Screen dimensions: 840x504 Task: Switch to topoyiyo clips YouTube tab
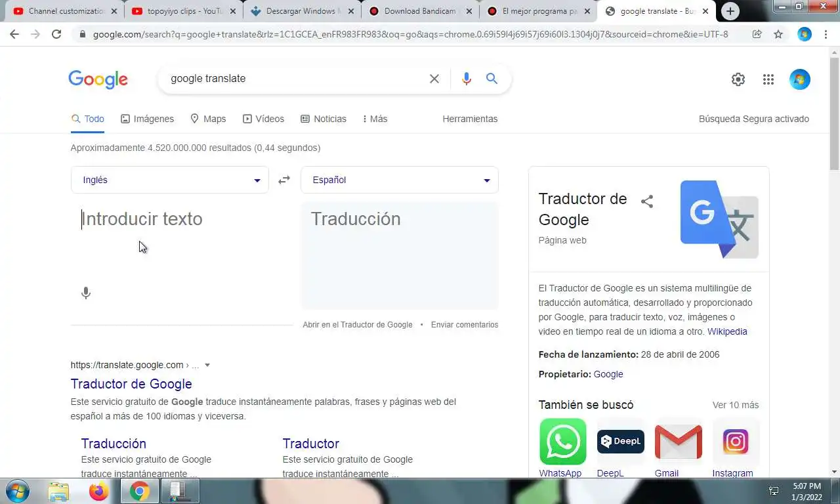(x=181, y=11)
